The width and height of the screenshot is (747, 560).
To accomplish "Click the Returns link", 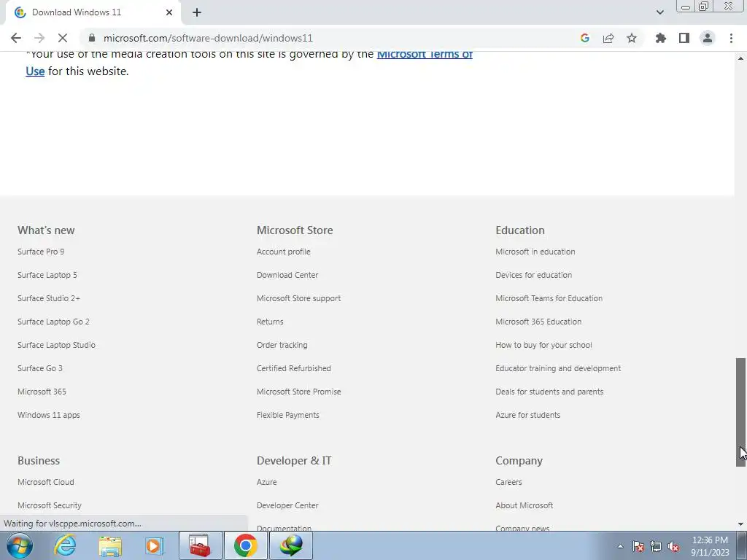I will point(270,322).
